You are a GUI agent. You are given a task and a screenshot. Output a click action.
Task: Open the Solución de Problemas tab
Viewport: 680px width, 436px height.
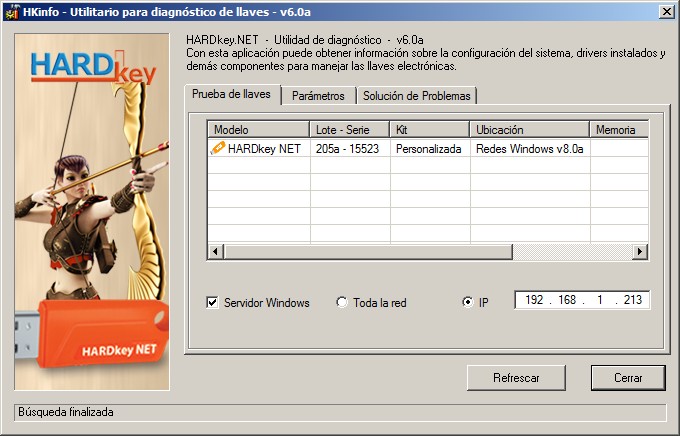[x=416, y=96]
